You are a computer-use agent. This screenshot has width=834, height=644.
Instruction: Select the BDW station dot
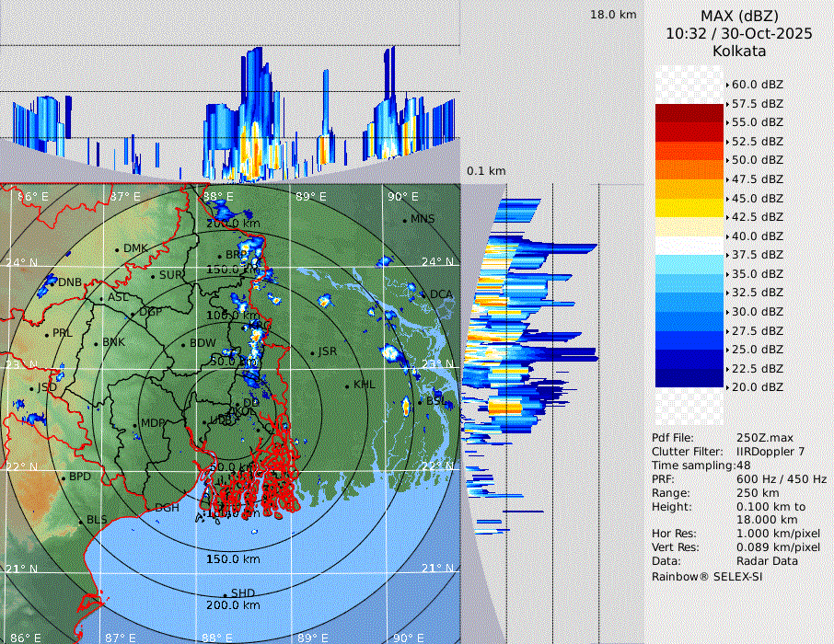coord(183,344)
